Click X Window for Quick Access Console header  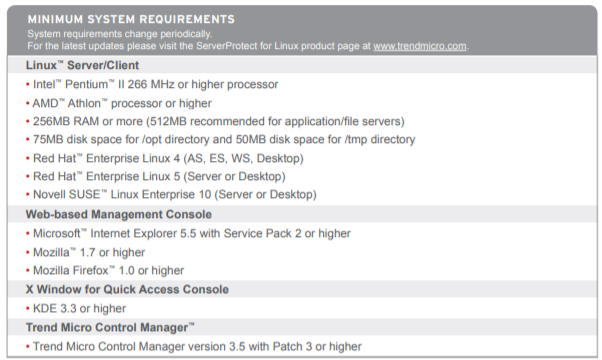[127, 289]
